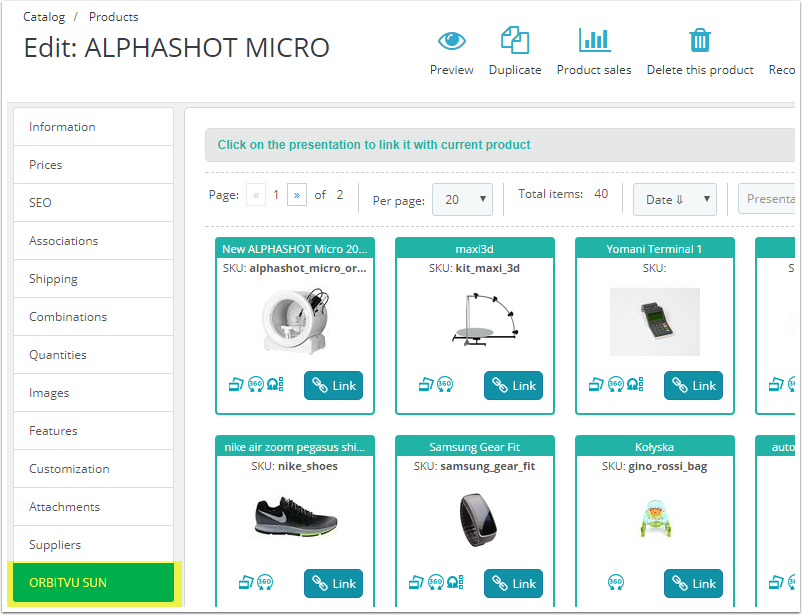Click the Preview eye icon

pos(452,41)
